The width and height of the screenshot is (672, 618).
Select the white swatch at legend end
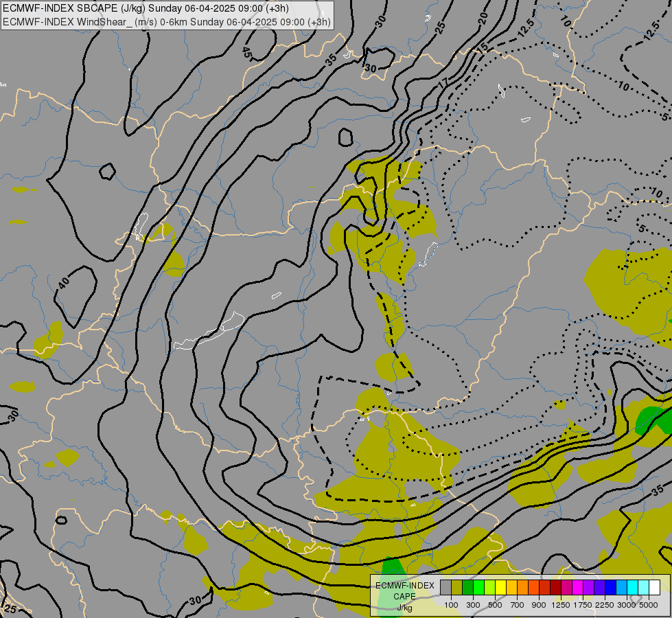[x=654, y=588]
